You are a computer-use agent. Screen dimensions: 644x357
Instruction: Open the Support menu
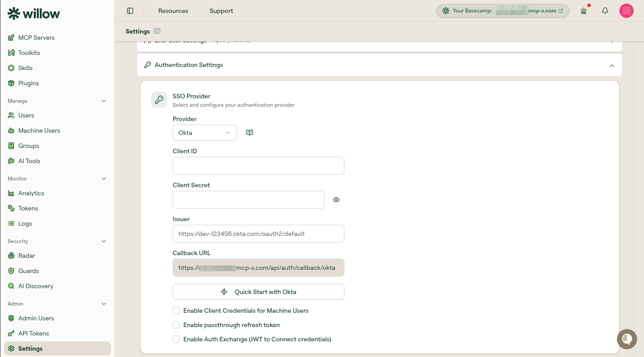point(221,11)
